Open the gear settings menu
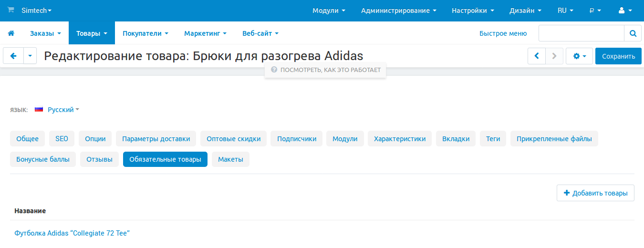Viewport: 644px width, 248px height. pyautogui.click(x=579, y=56)
